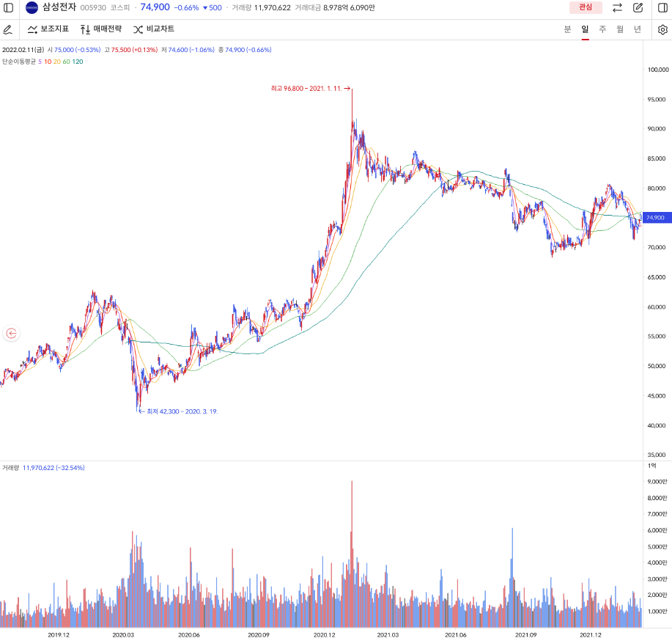Click the 단순이동평균 indicator label
This screenshot has width=672, height=638.
tap(19, 62)
